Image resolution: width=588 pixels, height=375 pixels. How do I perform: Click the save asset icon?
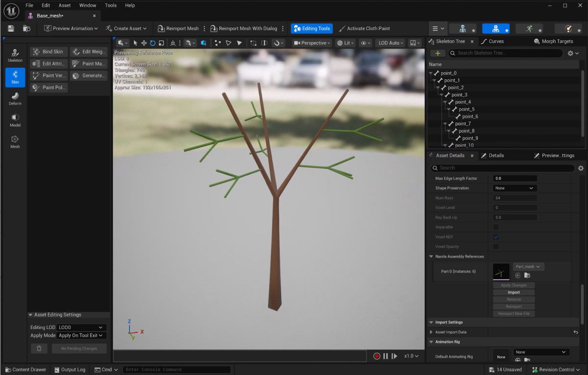[x=11, y=28]
